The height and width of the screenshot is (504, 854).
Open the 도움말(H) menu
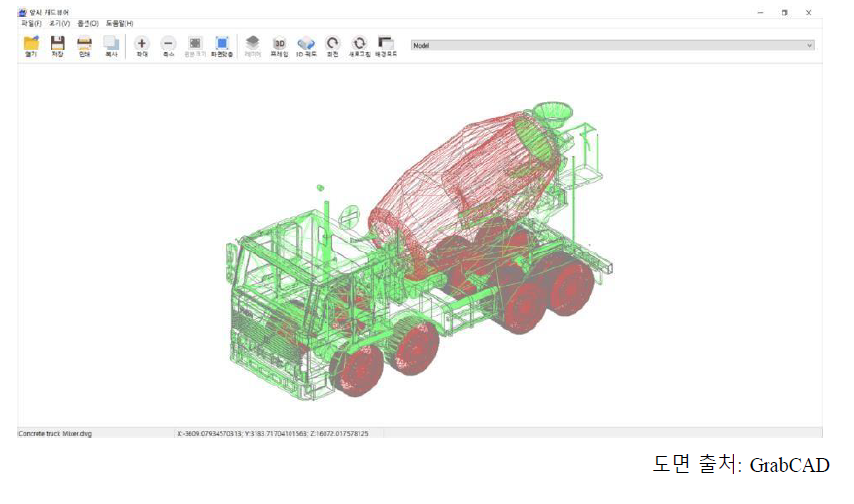click(x=120, y=24)
